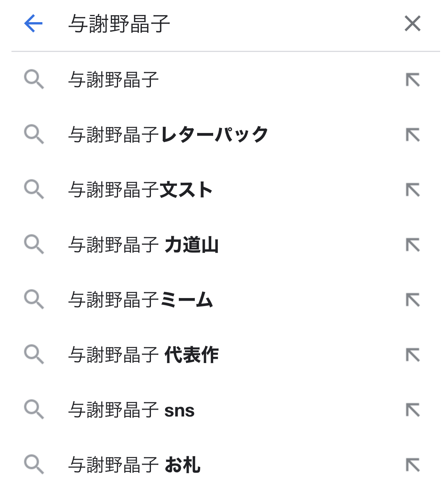The width and height of the screenshot is (447, 504).
Task: Pick the 与謝野晶子文スト suggestion
Action: pyautogui.click(x=140, y=190)
